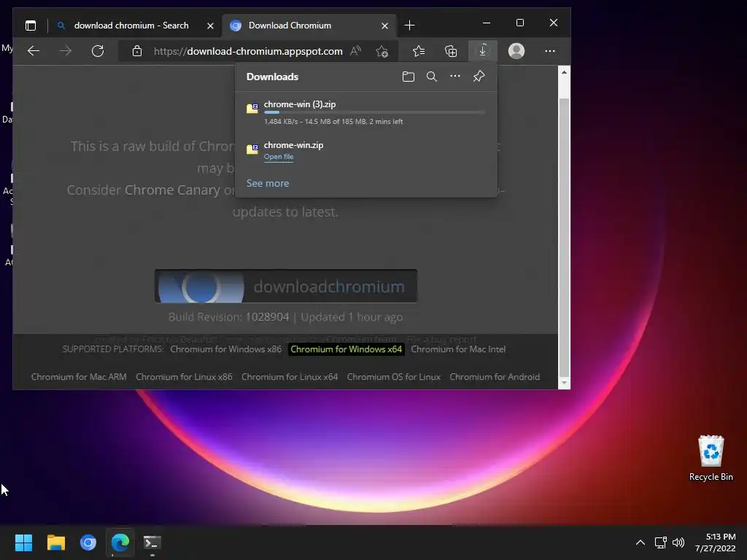Open more options in Downloads panel
The height and width of the screenshot is (560, 747).
pyautogui.click(x=455, y=76)
